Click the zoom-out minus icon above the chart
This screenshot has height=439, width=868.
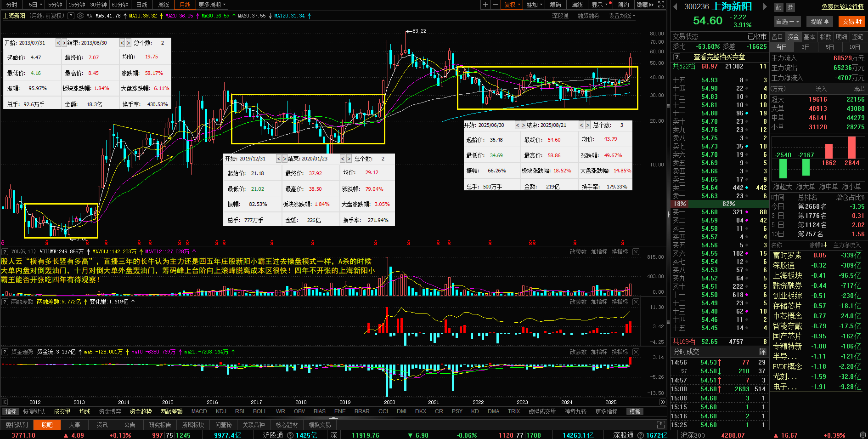(496, 5)
